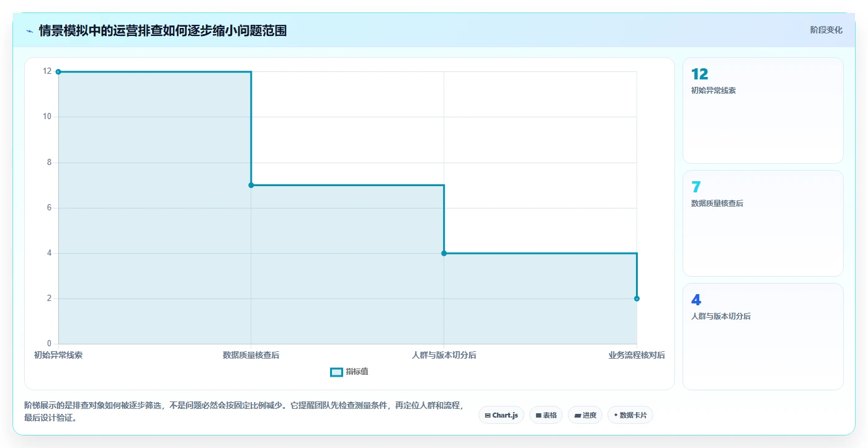
Task: Click the 数据质量核查后 x-axis label
Action: 251,355
